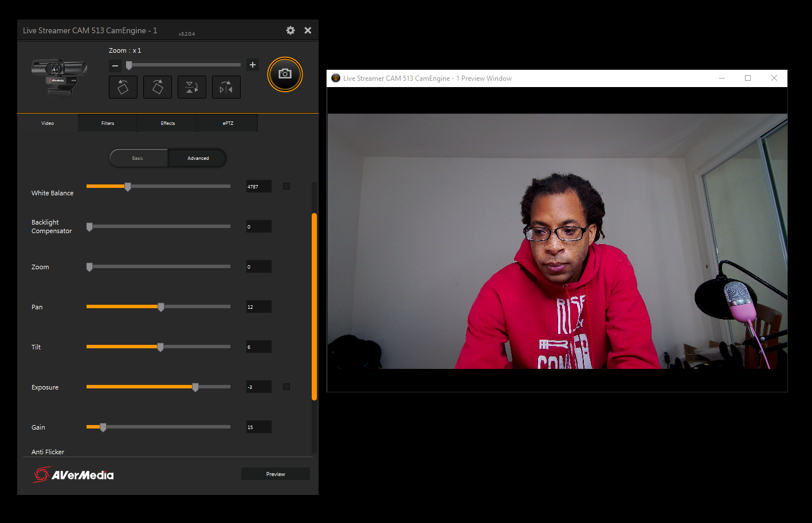This screenshot has width=812, height=523.
Task: Click the Gain slider
Action: click(x=158, y=427)
